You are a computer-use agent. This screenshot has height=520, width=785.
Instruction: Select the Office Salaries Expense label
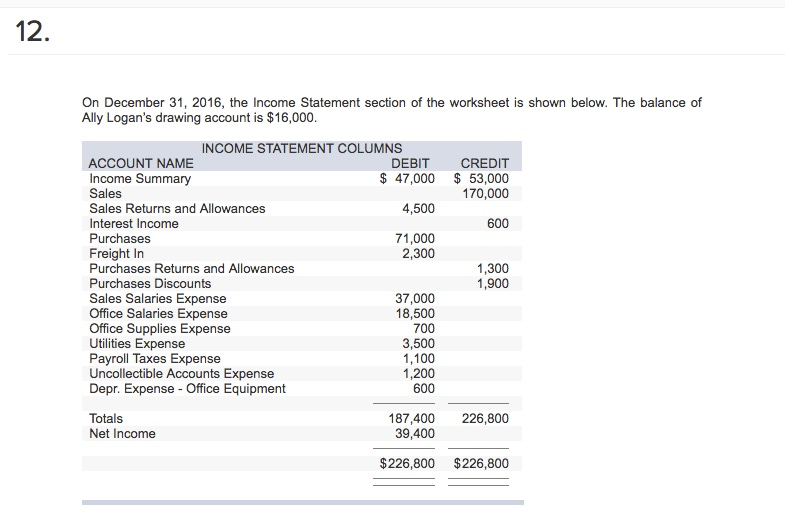[158, 314]
